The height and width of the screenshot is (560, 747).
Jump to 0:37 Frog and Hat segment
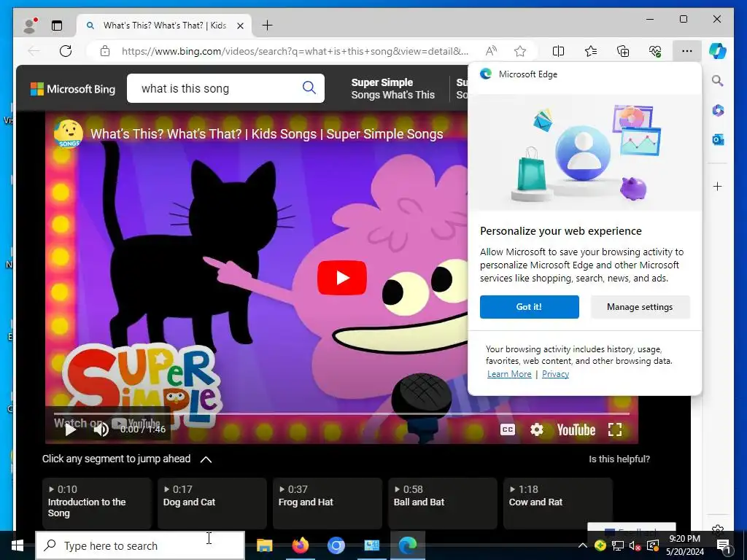click(328, 503)
